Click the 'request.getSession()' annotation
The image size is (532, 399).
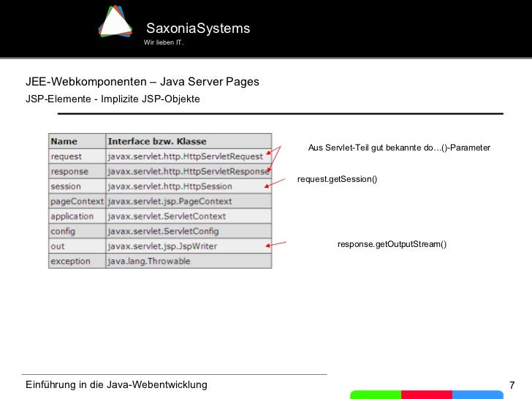coord(338,179)
